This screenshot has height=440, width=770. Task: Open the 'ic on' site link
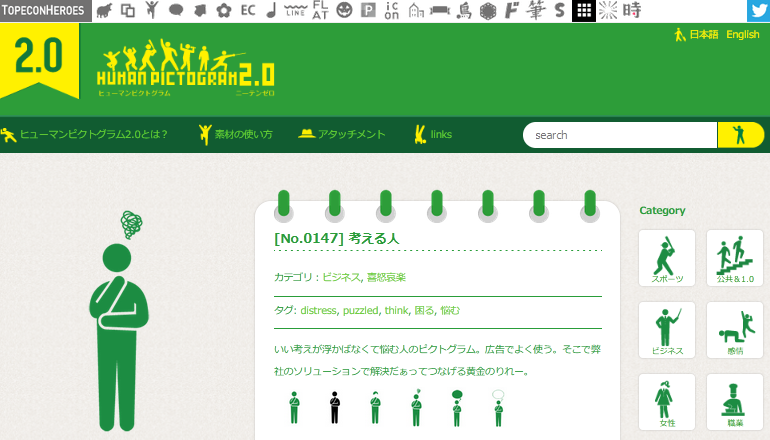392,10
